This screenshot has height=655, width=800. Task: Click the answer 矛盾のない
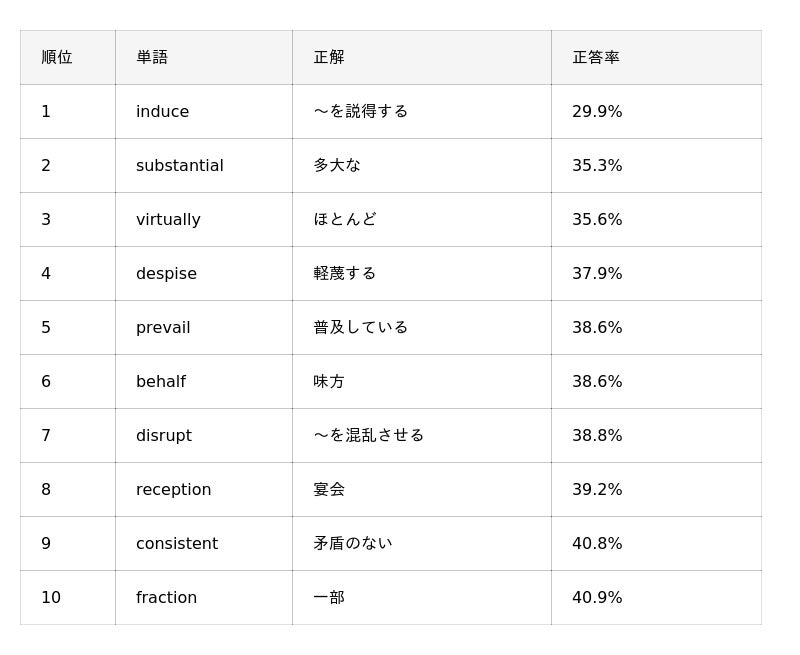(x=353, y=543)
